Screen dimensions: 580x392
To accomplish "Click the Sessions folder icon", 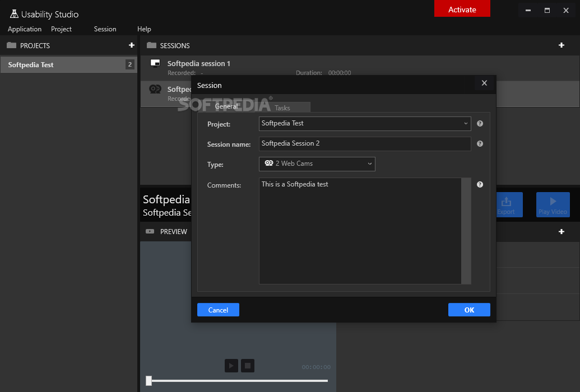I will click(151, 45).
